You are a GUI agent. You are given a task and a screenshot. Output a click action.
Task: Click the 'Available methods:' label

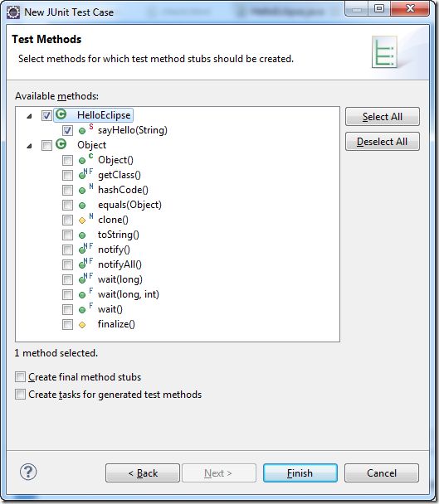(x=57, y=96)
